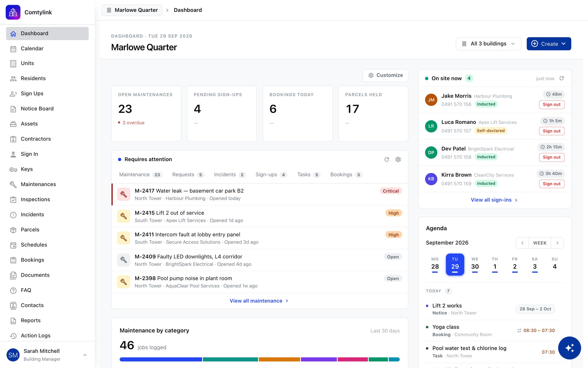Open the Open Maintenances stat card
This screenshot has width=588, height=368.
click(x=146, y=114)
